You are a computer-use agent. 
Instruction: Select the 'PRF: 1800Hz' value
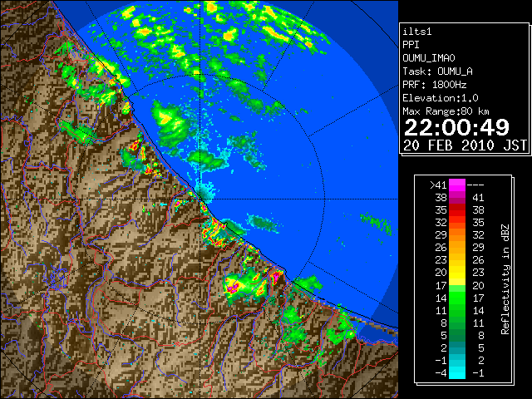click(434, 85)
